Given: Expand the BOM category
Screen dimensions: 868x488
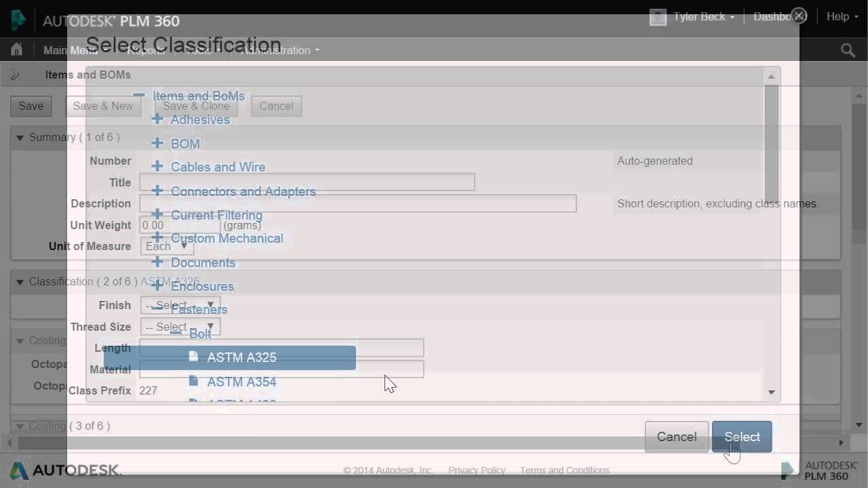Looking at the screenshot, I should pos(157,144).
